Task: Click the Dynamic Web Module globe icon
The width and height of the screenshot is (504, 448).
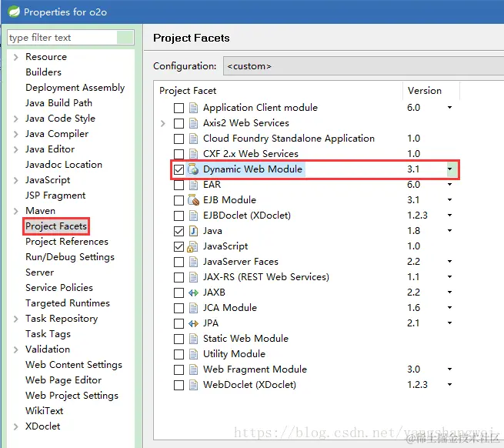Action: [x=193, y=169]
